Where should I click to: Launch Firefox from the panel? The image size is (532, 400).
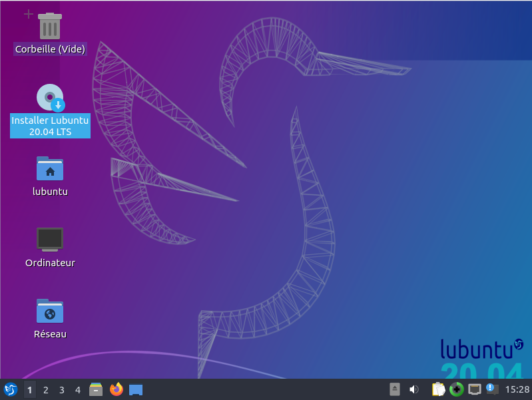pos(117,389)
